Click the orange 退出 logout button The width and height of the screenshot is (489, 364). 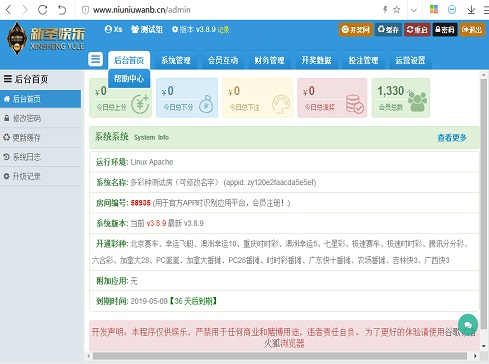pyautogui.click(x=472, y=30)
